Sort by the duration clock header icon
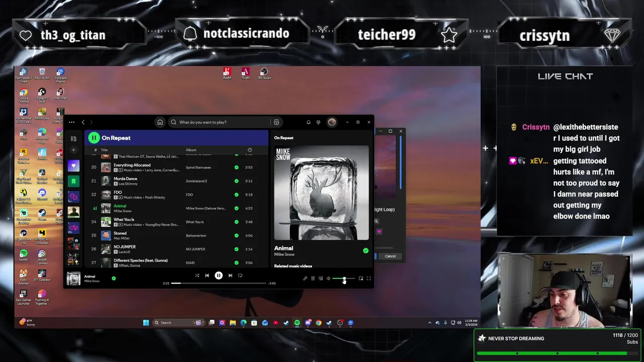The width and height of the screenshot is (644, 362). coord(250,150)
